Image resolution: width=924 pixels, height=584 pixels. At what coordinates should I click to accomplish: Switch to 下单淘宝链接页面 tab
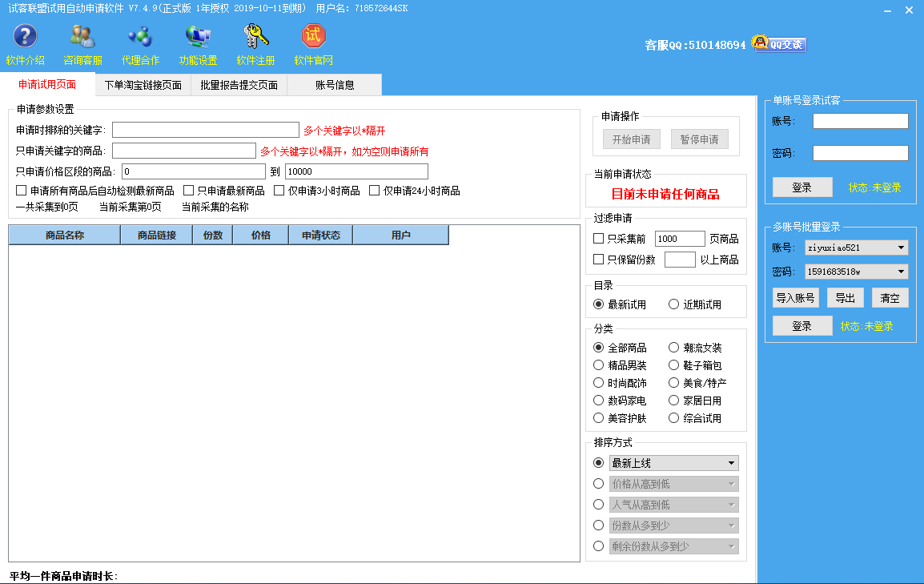[143, 85]
